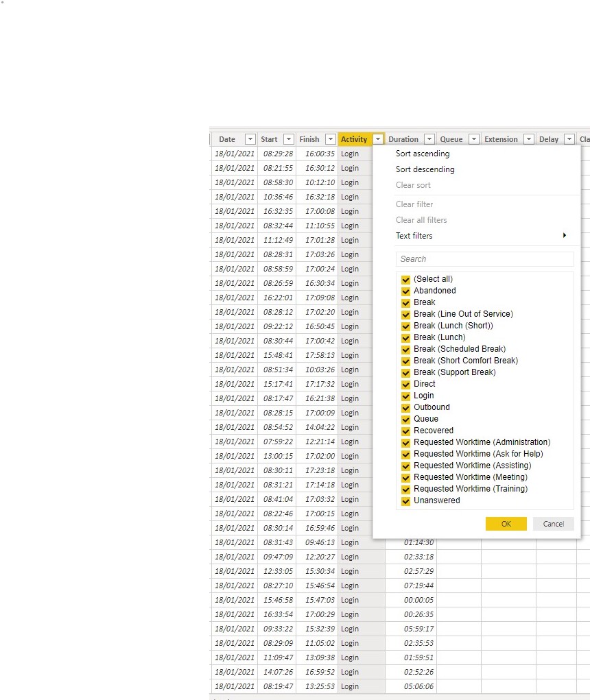Uncheck the Direct checkbox
The width and height of the screenshot is (590, 700).
[x=405, y=384]
